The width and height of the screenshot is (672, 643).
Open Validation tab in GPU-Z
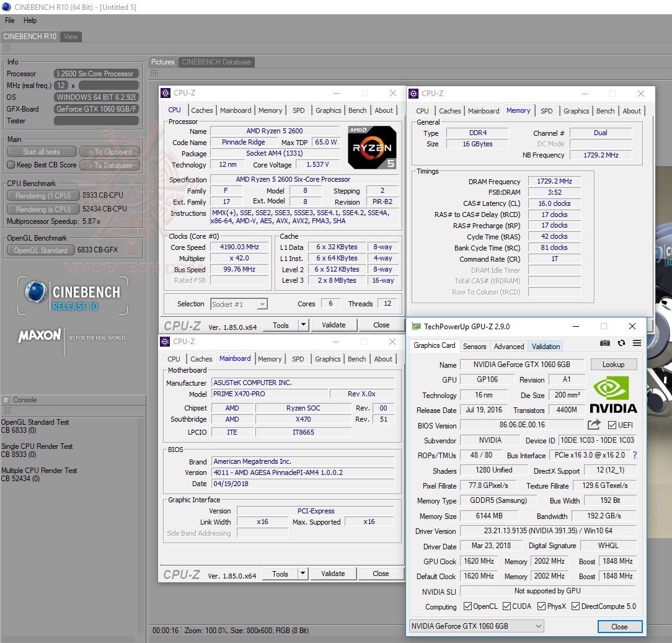(x=546, y=347)
